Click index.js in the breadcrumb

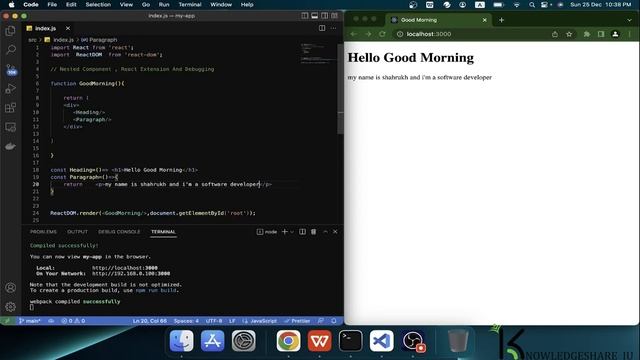click(63, 40)
